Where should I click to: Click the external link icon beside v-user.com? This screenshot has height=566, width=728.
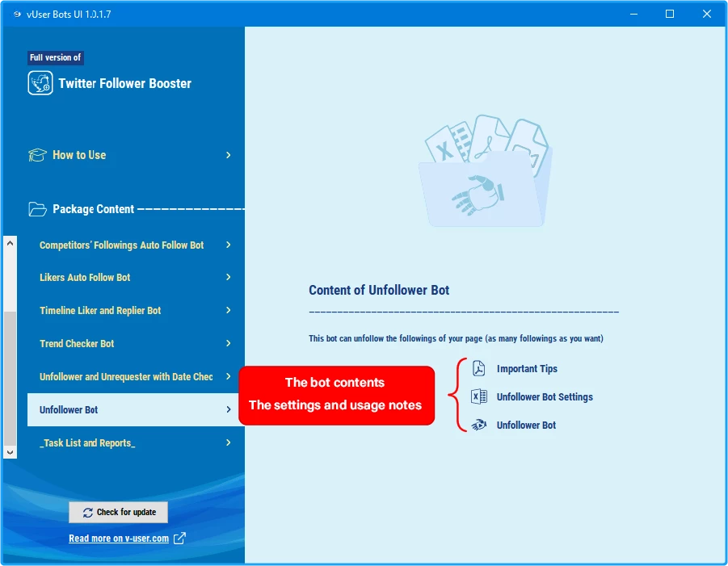[x=179, y=539]
